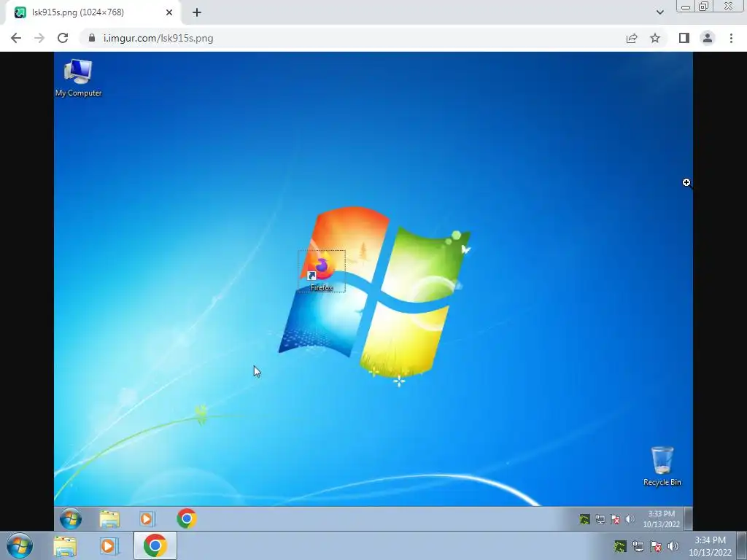The width and height of the screenshot is (747, 560).
Task: Click the 3:33 PM clock in the image
Action: 661,519
